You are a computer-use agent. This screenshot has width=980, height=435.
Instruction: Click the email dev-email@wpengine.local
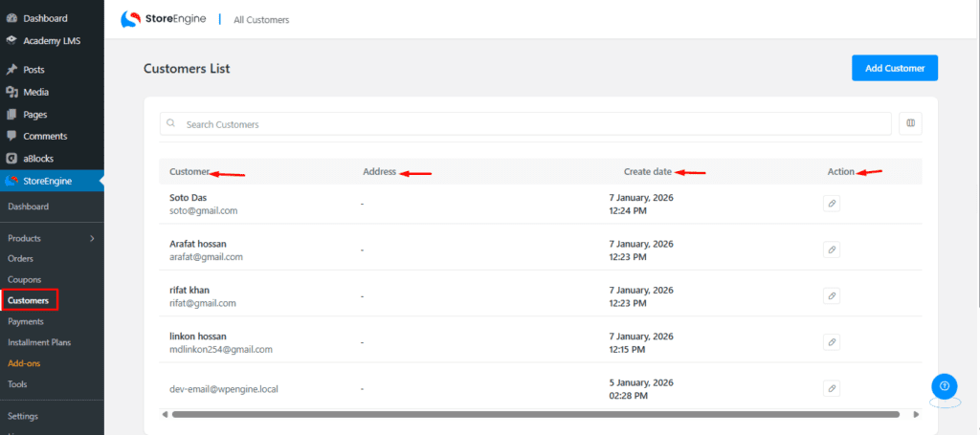tap(224, 389)
